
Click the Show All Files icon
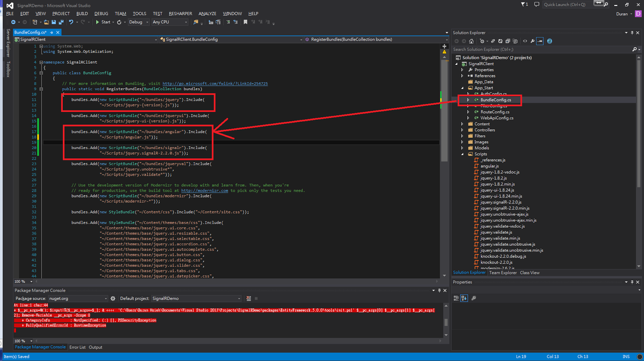[515, 41]
